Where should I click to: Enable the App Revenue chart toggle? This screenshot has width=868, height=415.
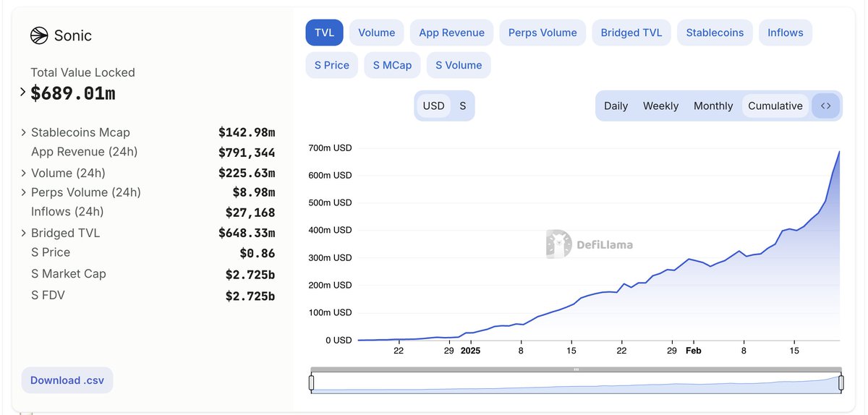[x=451, y=33]
